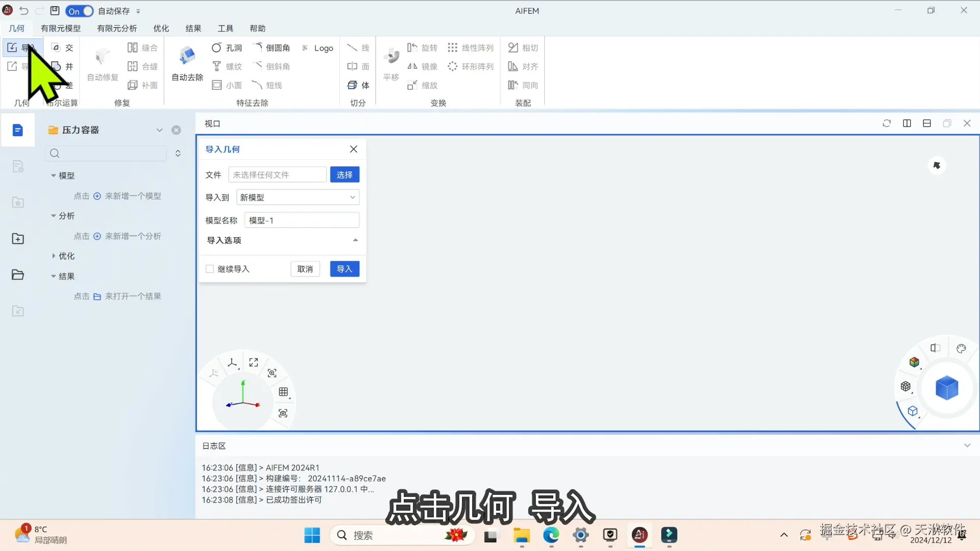Open the 结果 ribbon tab

pos(193,28)
